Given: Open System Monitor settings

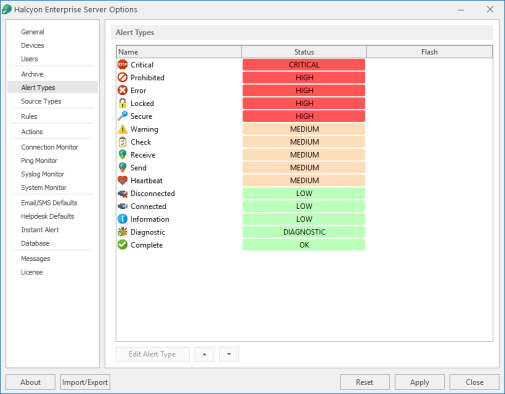Looking at the screenshot, I should (44, 188).
